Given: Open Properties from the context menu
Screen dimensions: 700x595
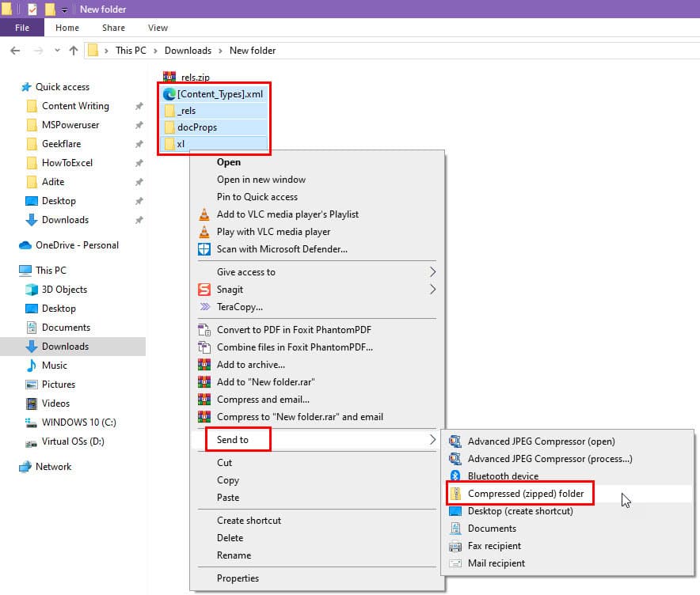Looking at the screenshot, I should pos(238,578).
